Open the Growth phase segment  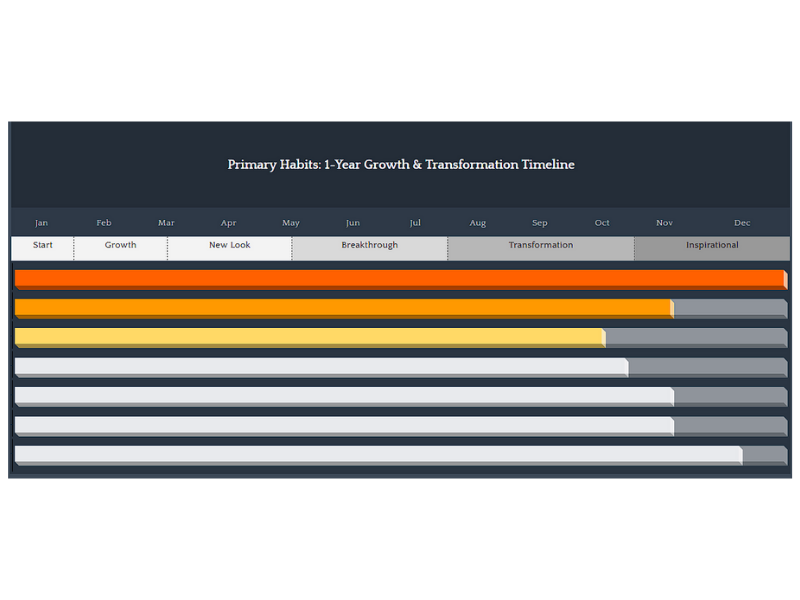coord(121,246)
